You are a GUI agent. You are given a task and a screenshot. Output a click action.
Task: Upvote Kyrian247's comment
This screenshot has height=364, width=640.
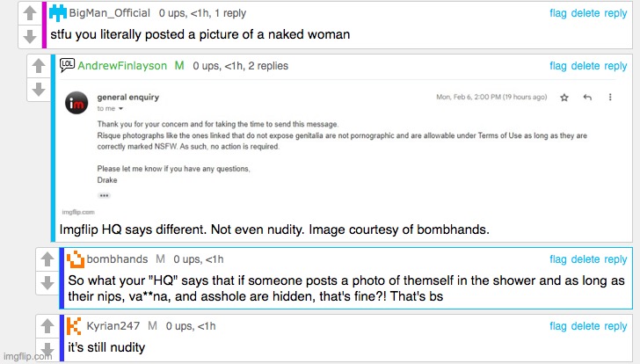tap(47, 326)
